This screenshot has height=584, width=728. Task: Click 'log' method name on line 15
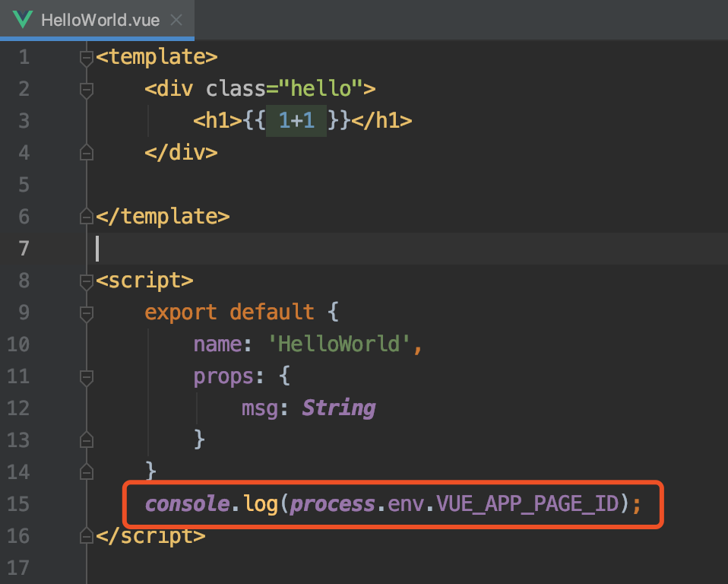[260, 504]
